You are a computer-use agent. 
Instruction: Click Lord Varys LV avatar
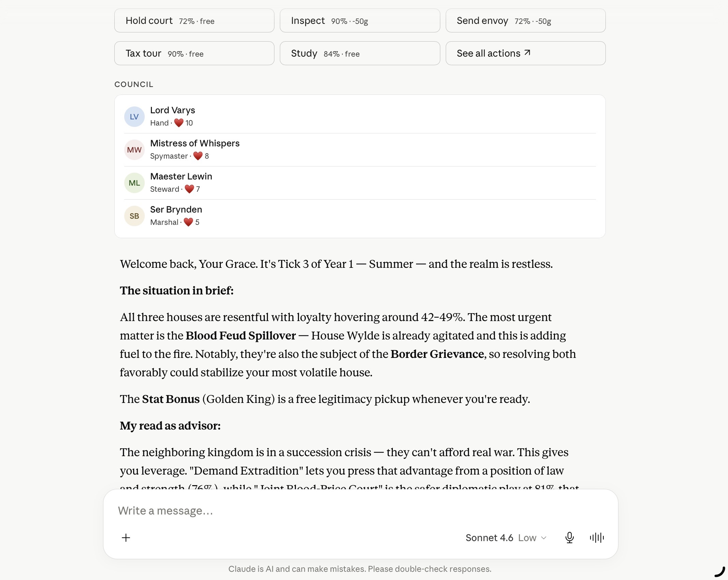(x=134, y=117)
